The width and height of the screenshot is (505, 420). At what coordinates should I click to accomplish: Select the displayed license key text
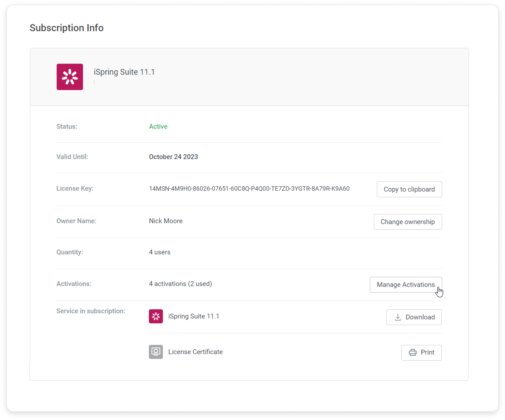[x=249, y=189]
